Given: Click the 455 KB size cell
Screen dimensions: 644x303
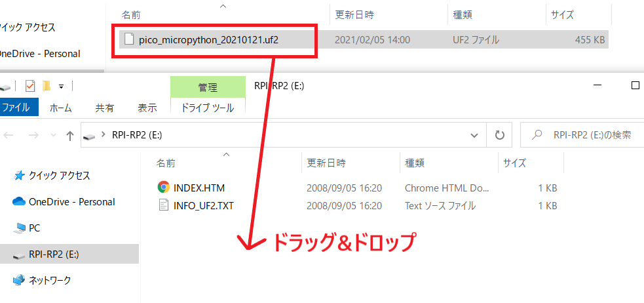Looking at the screenshot, I should coord(590,40).
